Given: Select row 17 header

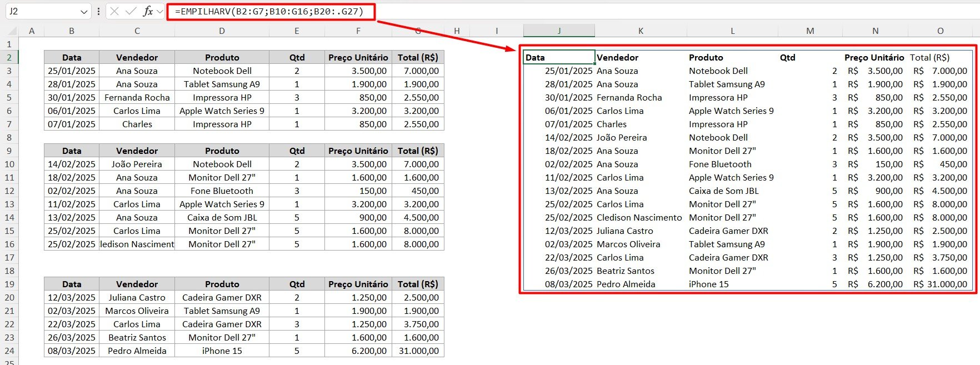Looking at the screenshot, I should pos(9,257).
